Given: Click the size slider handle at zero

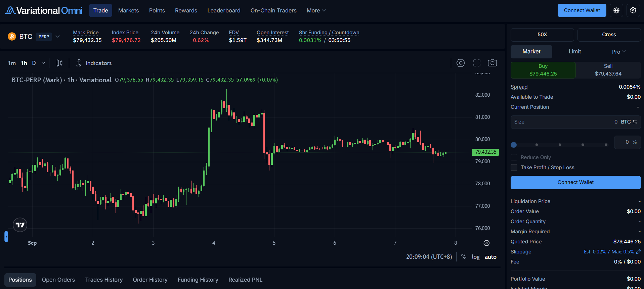Looking at the screenshot, I should [514, 145].
